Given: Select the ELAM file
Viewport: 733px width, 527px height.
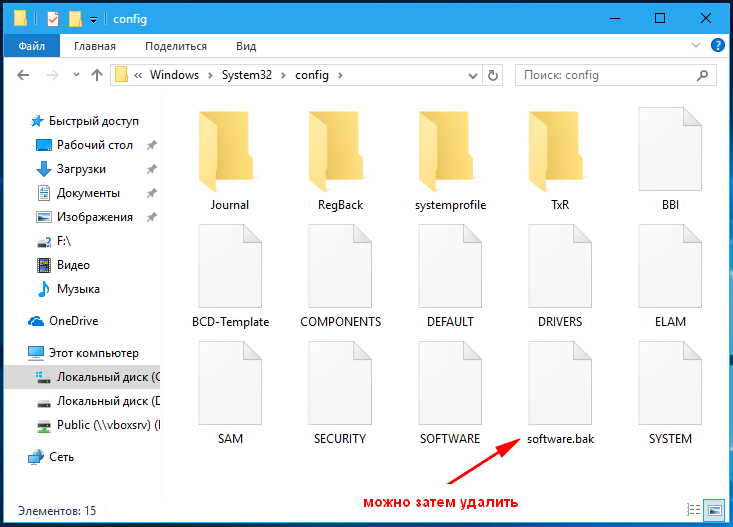Looking at the screenshot, I should tap(670, 277).
